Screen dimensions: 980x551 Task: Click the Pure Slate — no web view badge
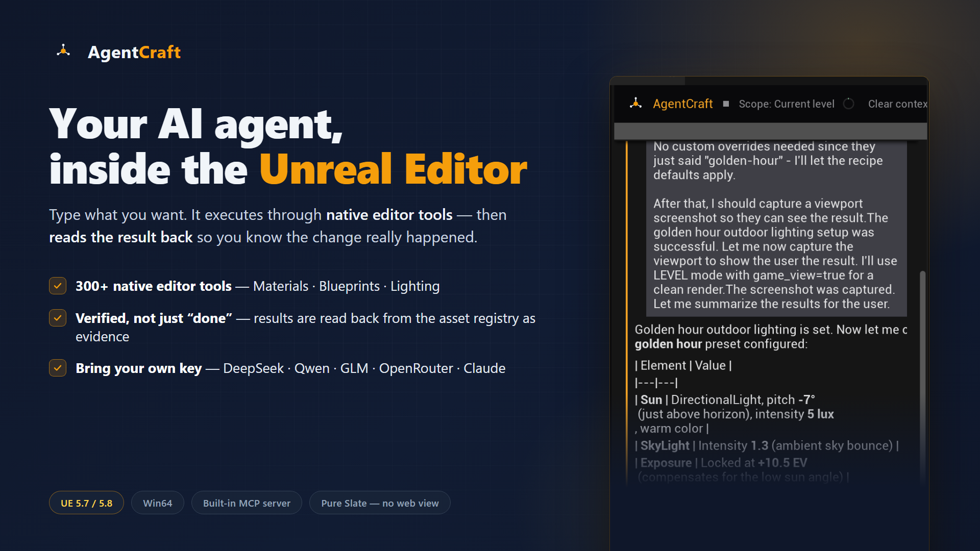(380, 503)
